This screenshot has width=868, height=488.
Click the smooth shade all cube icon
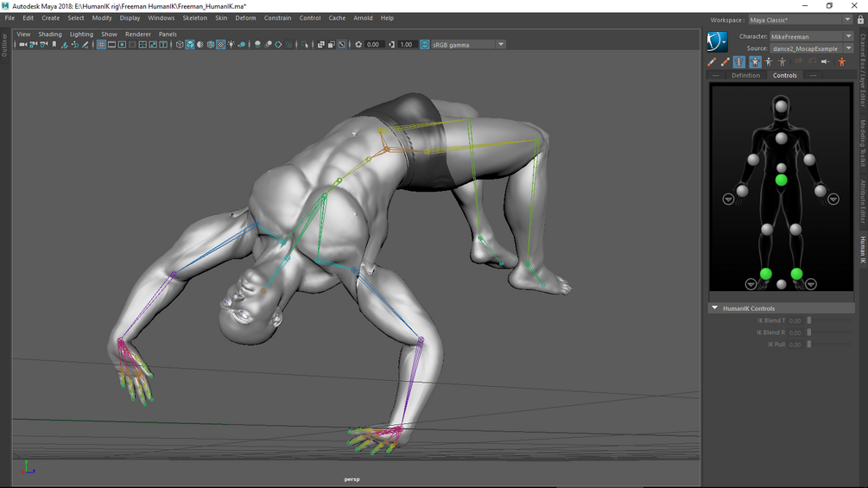point(190,45)
